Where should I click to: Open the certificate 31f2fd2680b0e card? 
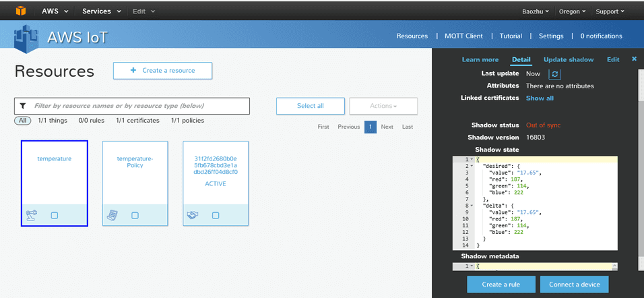tap(216, 183)
